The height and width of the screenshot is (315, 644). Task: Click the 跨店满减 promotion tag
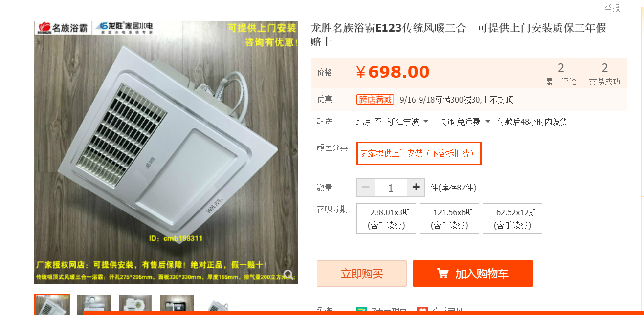click(375, 100)
